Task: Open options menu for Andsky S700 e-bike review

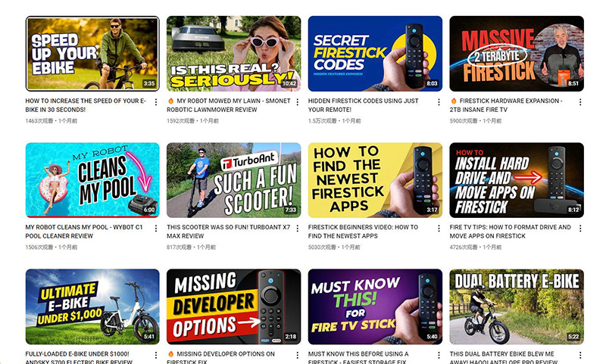Action: click(156, 354)
